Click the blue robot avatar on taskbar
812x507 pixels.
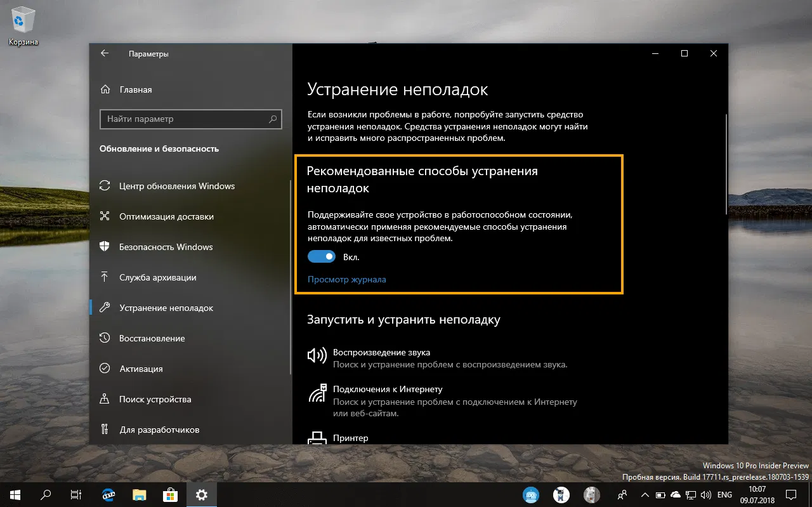[530, 494]
